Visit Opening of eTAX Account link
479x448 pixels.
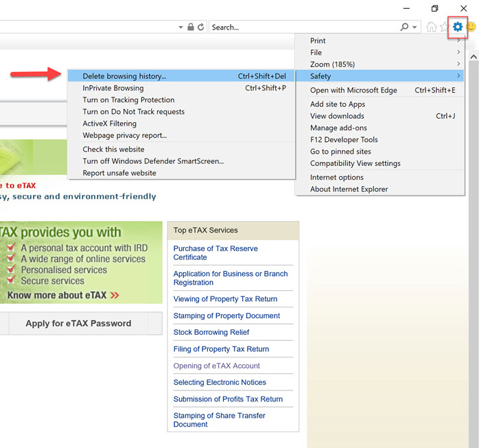(x=217, y=366)
